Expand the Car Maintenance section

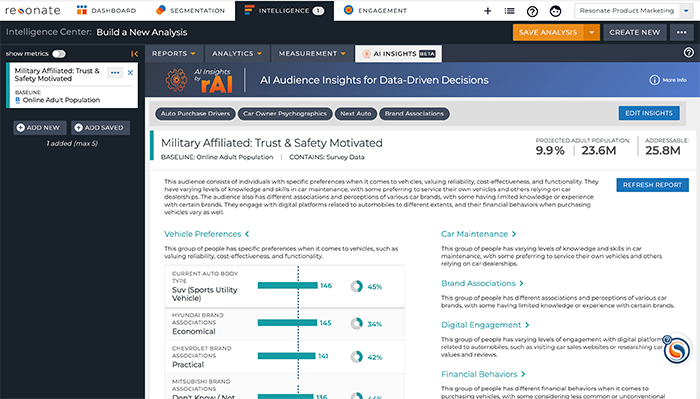click(478, 234)
